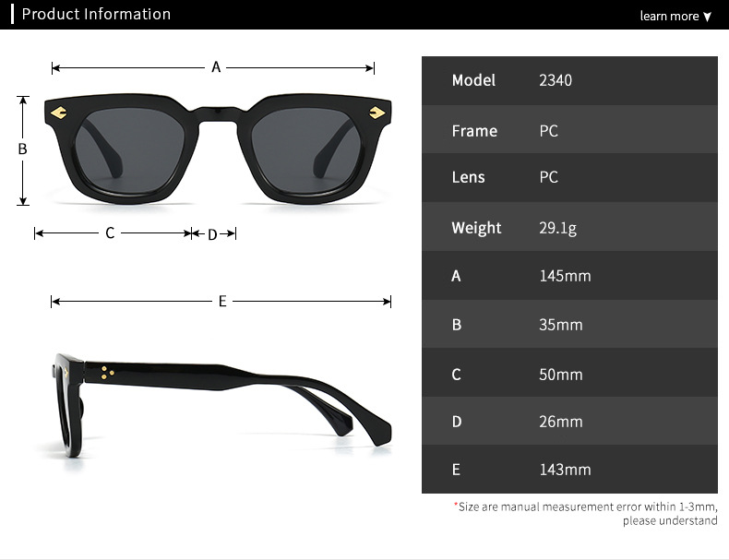The width and height of the screenshot is (729, 560).
Task: Select the 143mm value in row E
Action: 565,470
